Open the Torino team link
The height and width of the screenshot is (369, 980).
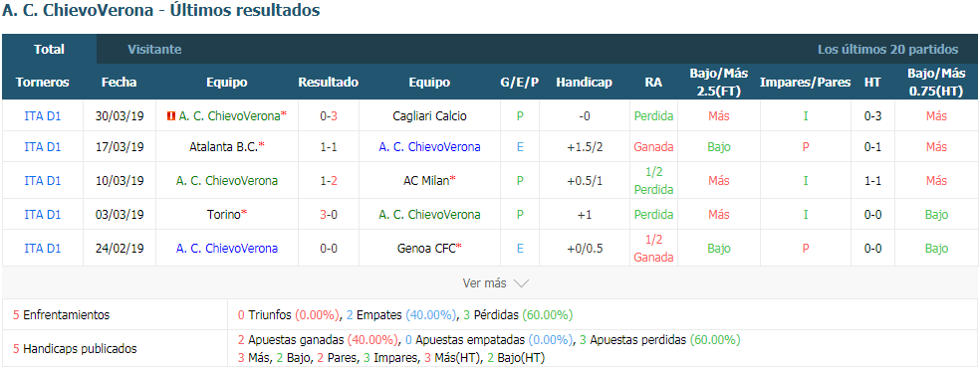coord(223,214)
